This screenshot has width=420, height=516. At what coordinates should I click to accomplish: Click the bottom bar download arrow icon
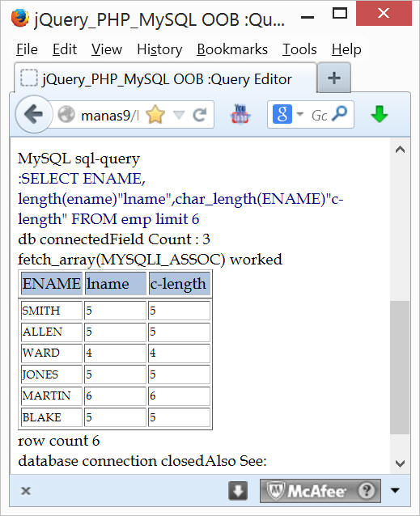pyautogui.click(x=238, y=491)
